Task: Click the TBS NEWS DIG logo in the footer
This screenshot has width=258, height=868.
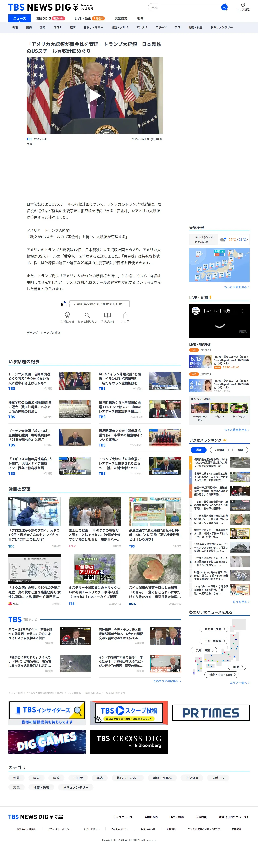Action: pyautogui.click(x=36, y=817)
